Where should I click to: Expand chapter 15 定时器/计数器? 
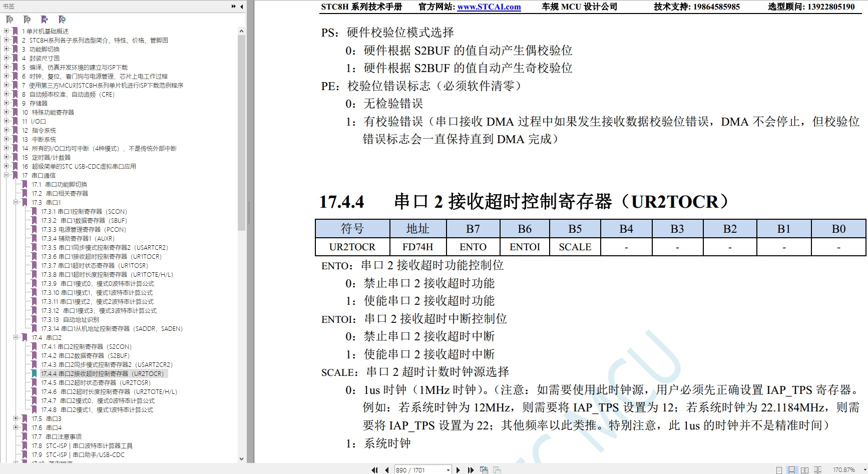point(7,157)
